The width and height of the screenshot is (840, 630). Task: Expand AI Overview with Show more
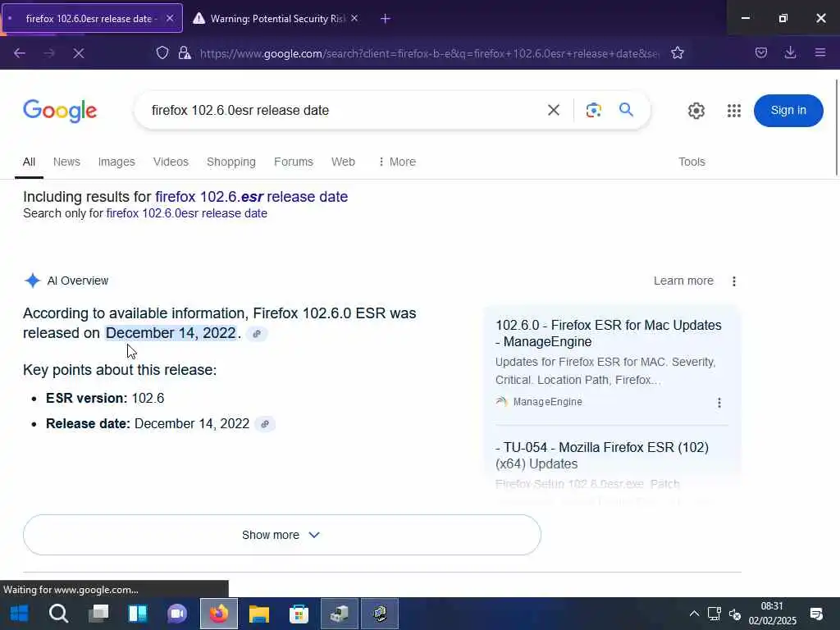pyautogui.click(x=282, y=535)
